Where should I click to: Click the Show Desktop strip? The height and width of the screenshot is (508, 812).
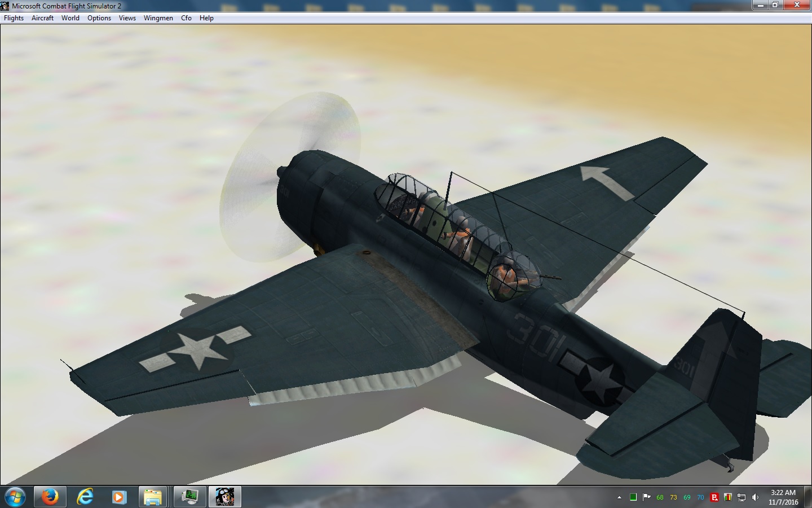click(808, 497)
